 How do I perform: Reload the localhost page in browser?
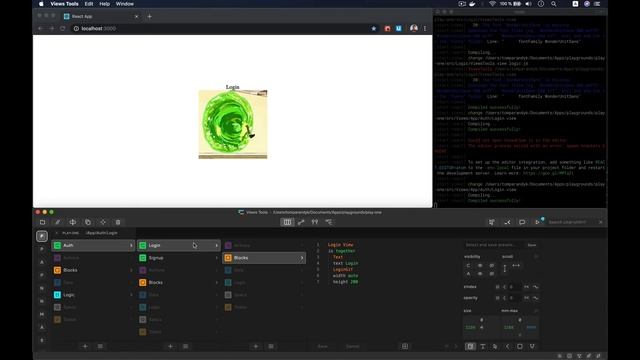click(x=62, y=29)
